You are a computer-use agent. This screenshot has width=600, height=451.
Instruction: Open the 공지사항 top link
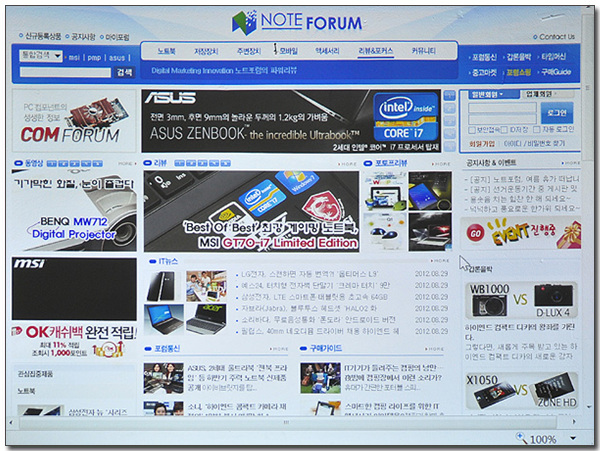pyautogui.click(x=81, y=36)
